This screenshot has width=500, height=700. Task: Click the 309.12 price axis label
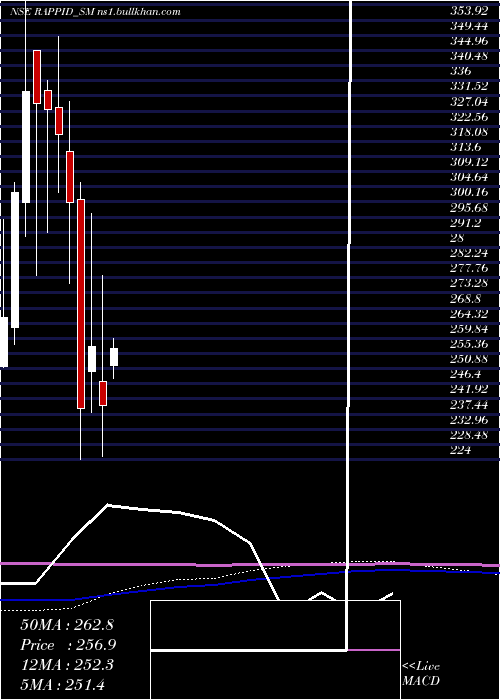click(x=469, y=162)
